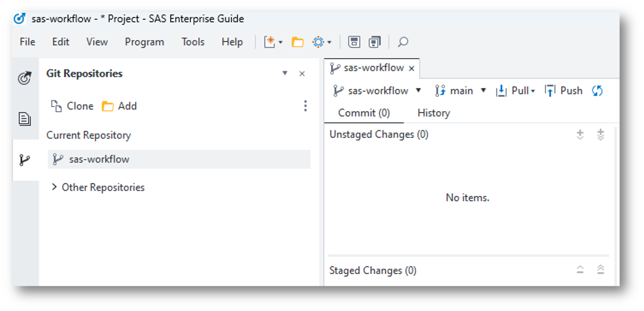Viewport: 644px width, 311px height.
Task: Expand the Other Repositories section
Action: coord(54,187)
